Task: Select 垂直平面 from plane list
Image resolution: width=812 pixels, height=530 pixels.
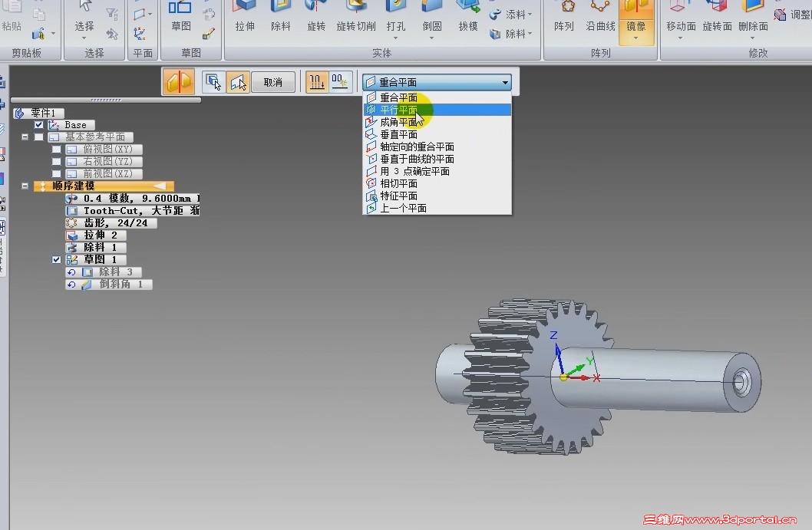Action: point(437,134)
